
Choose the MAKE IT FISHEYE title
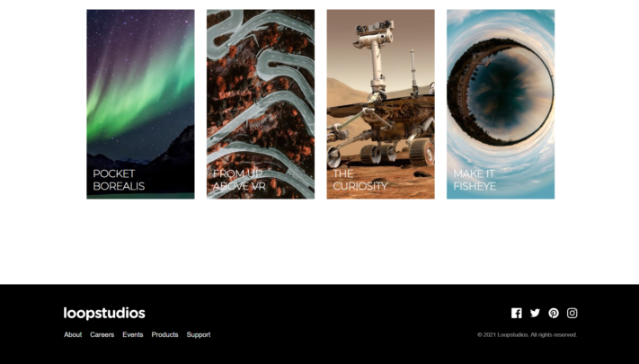[x=475, y=180]
